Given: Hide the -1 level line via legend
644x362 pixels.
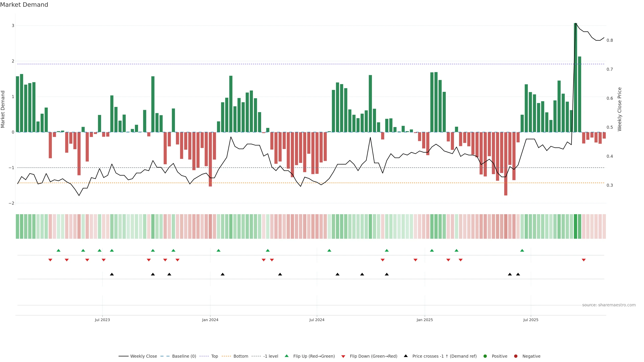Looking at the screenshot, I should [x=271, y=356].
